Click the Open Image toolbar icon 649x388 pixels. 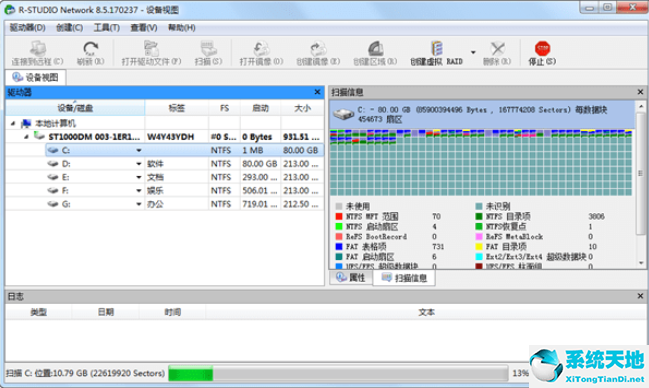click(x=261, y=48)
